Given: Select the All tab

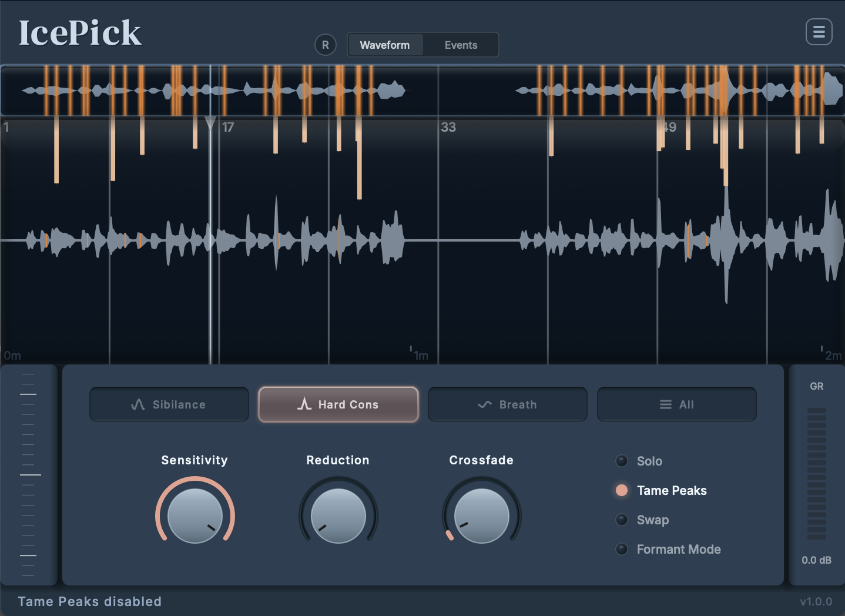Looking at the screenshot, I should [677, 404].
